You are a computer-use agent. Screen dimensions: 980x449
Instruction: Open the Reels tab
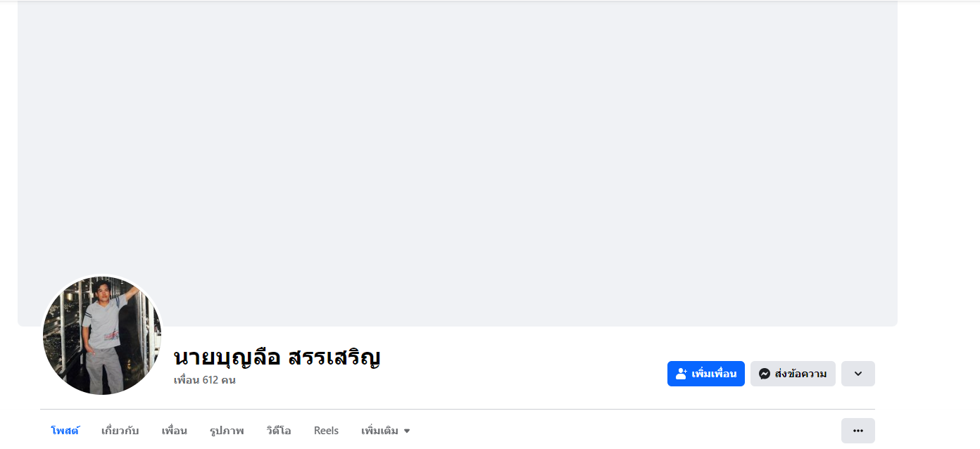(326, 431)
